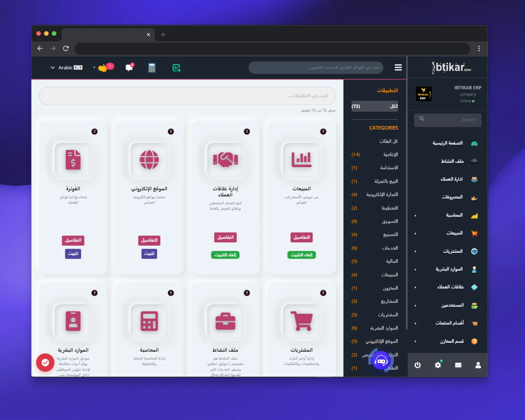
Task: Expand the الموارد البشرية submenu arrow
Action: (416, 269)
